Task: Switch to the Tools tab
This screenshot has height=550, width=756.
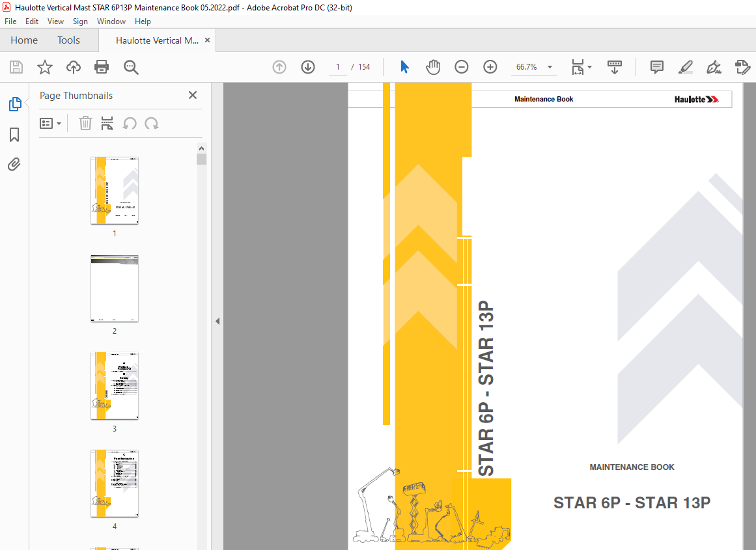Action: (68, 40)
